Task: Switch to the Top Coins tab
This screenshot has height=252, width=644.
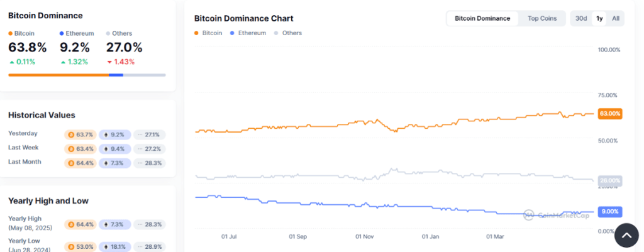Action: [542, 18]
